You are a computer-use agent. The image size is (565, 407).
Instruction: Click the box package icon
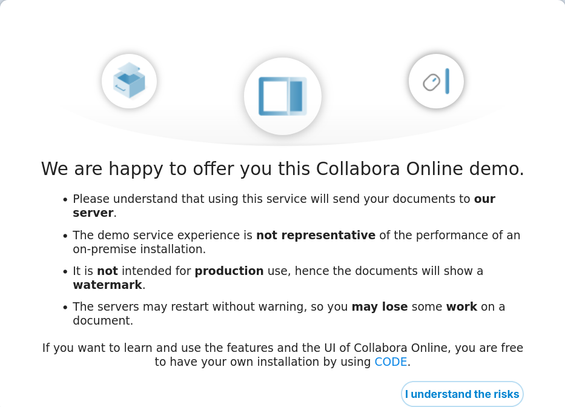(x=129, y=81)
